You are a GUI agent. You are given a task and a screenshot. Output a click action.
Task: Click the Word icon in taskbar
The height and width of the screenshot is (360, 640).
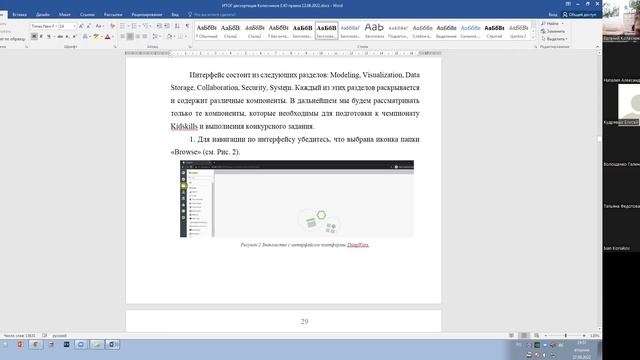click(112, 345)
